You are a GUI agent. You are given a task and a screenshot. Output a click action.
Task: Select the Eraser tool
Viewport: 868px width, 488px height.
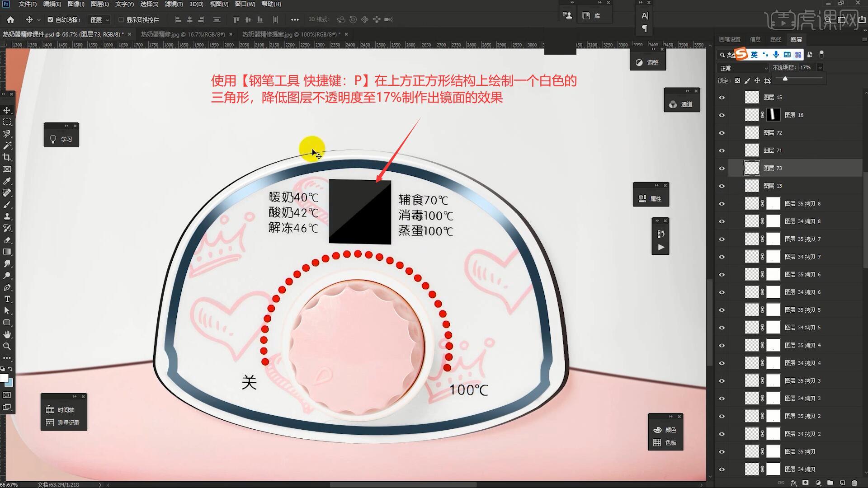point(7,240)
